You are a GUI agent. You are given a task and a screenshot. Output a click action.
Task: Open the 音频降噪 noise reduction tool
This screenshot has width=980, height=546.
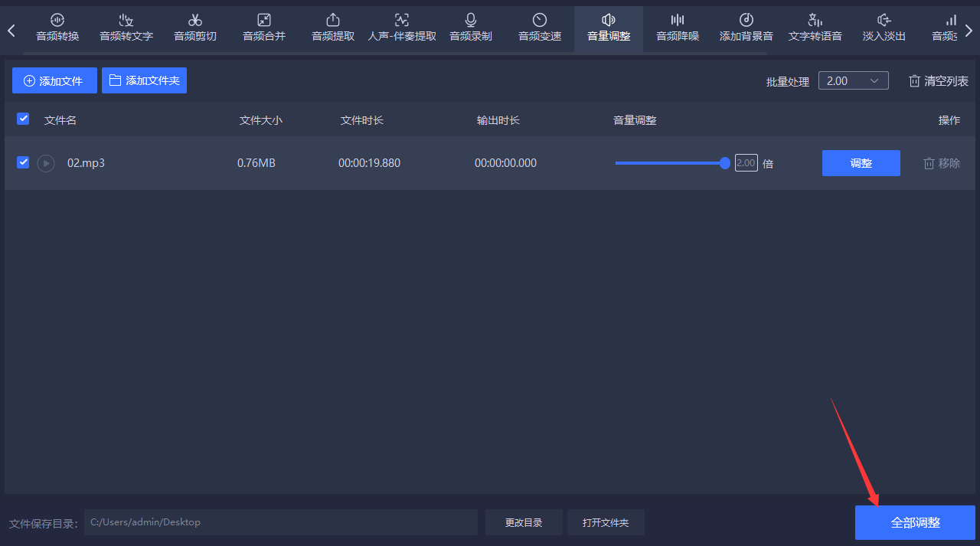tap(678, 28)
